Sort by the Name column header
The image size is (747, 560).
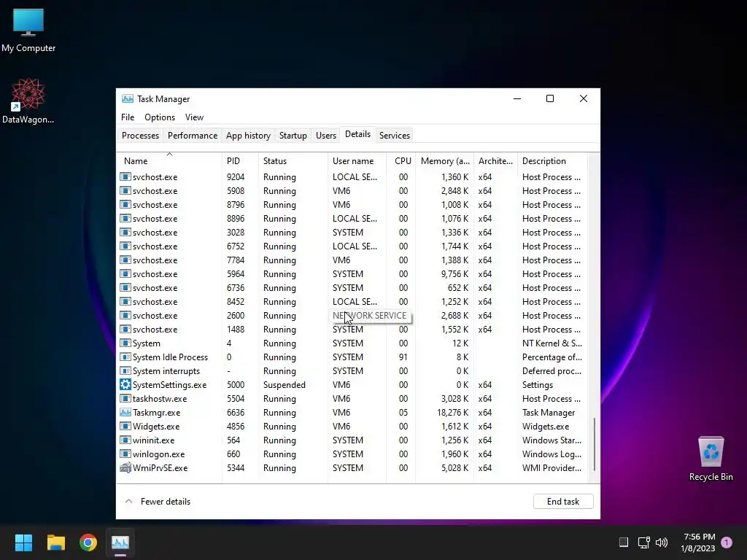click(x=169, y=161)
